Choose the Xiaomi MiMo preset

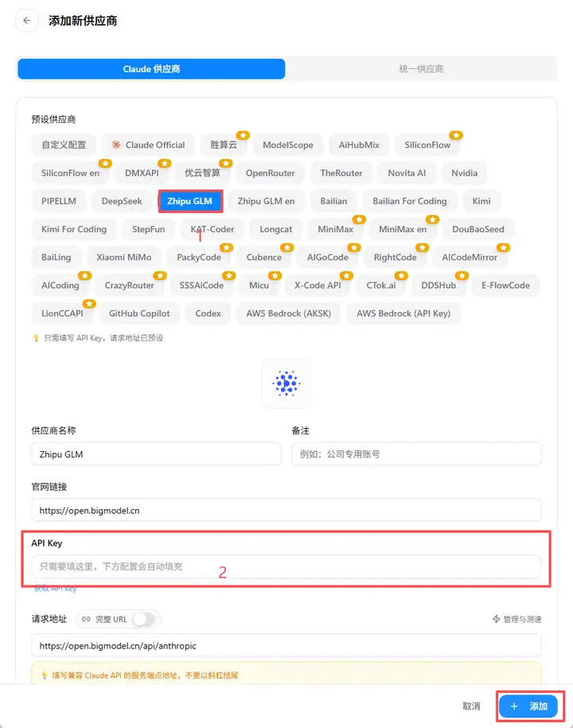pyautogui.click(x=123, y=257)
